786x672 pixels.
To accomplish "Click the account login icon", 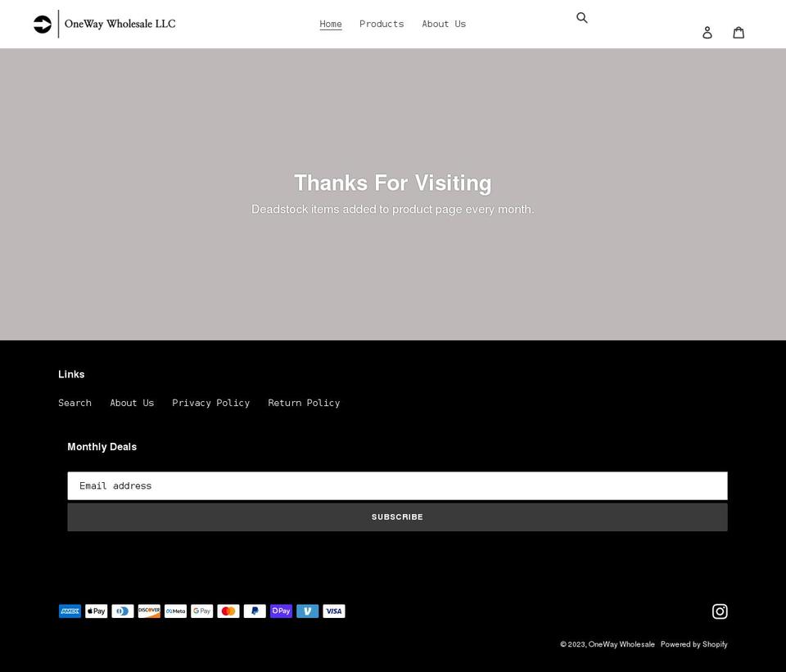I will (x=707, y=32).
